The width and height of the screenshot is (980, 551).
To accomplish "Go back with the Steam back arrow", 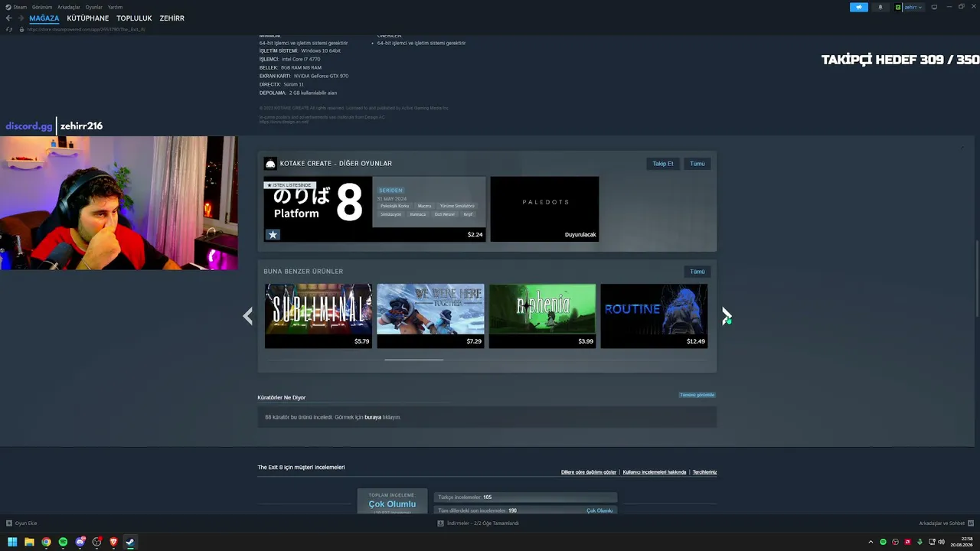I will coord(9,18).
